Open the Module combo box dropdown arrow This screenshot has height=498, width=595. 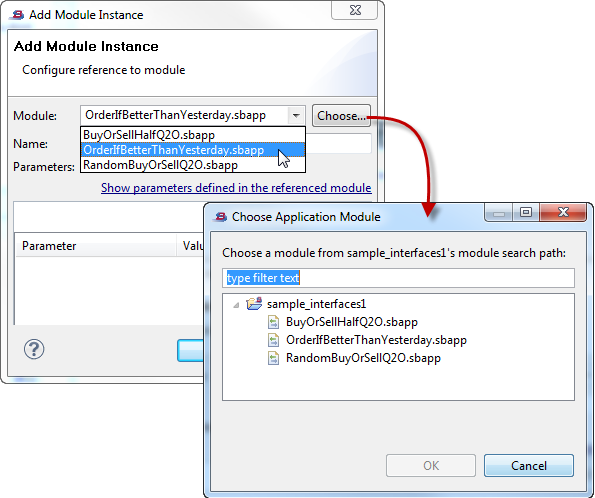(x=296, y=115)
